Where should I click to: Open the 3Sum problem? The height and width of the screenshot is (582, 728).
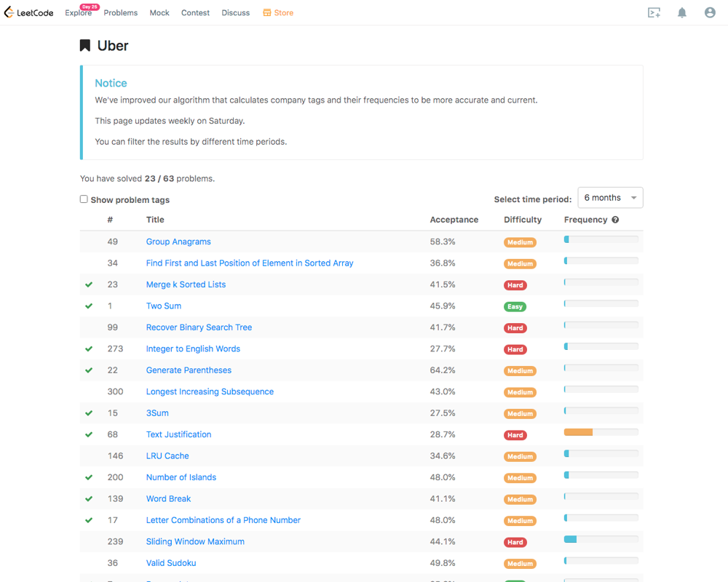click(x=157, y=413)
